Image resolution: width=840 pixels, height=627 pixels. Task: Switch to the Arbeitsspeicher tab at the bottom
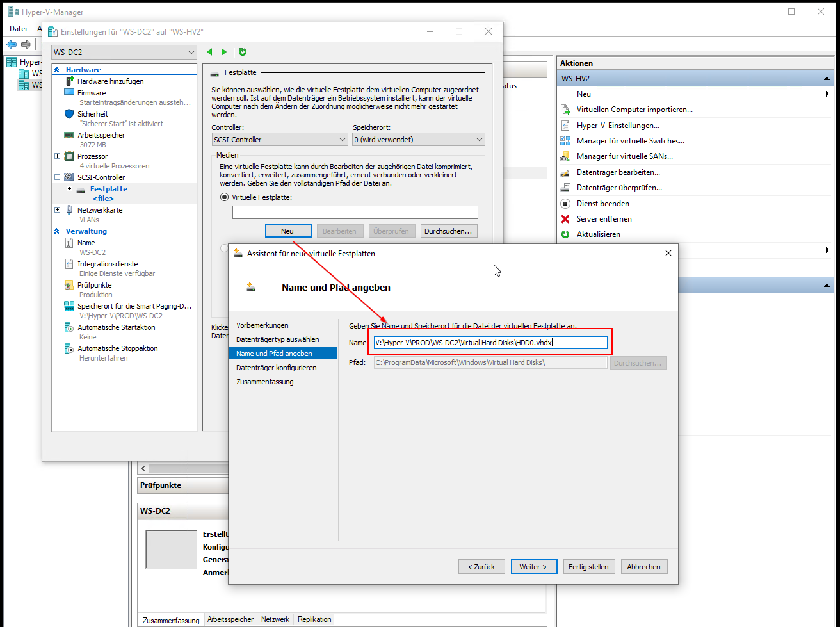click(230, 619)
